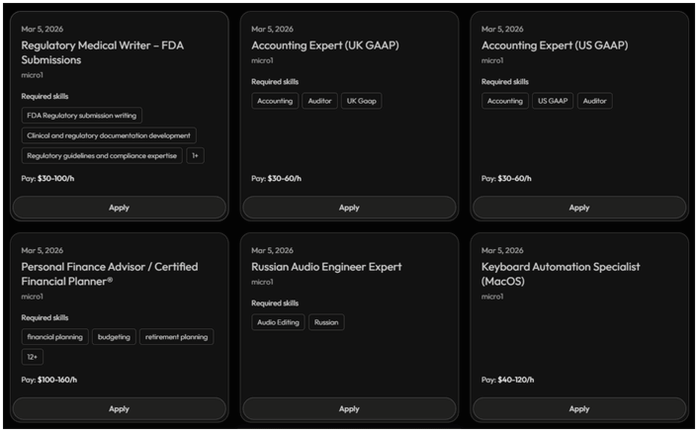Expand the 1+ more skills chip
The width and height of the screenshot is (698, 432).
195,155
